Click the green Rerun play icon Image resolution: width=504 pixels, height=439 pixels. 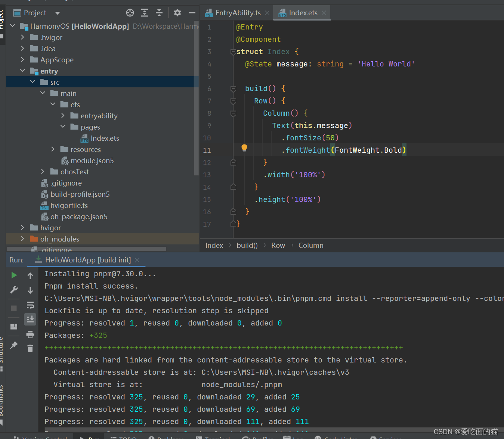[14, 275]
